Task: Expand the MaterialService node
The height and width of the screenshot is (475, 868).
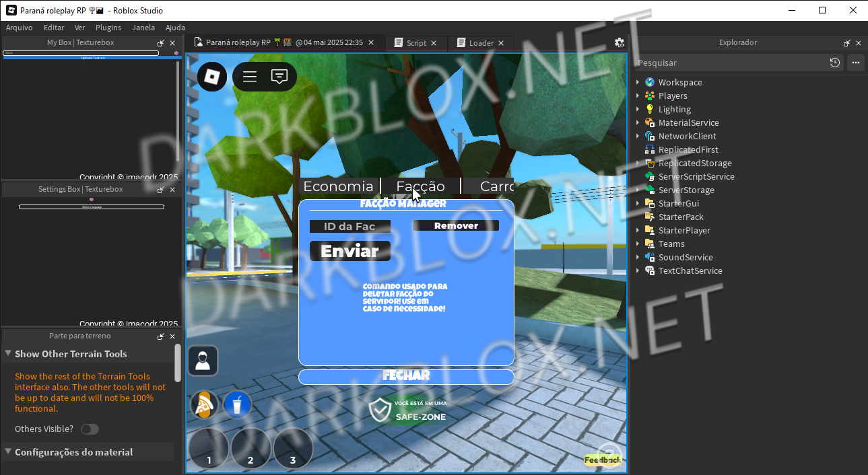Action: [638, 122]
